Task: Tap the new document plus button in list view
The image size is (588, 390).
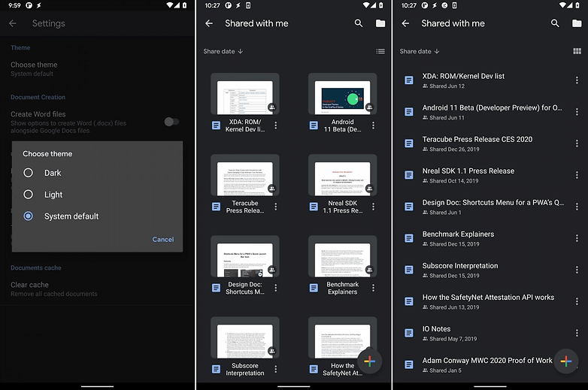Action: pos(566,361)
